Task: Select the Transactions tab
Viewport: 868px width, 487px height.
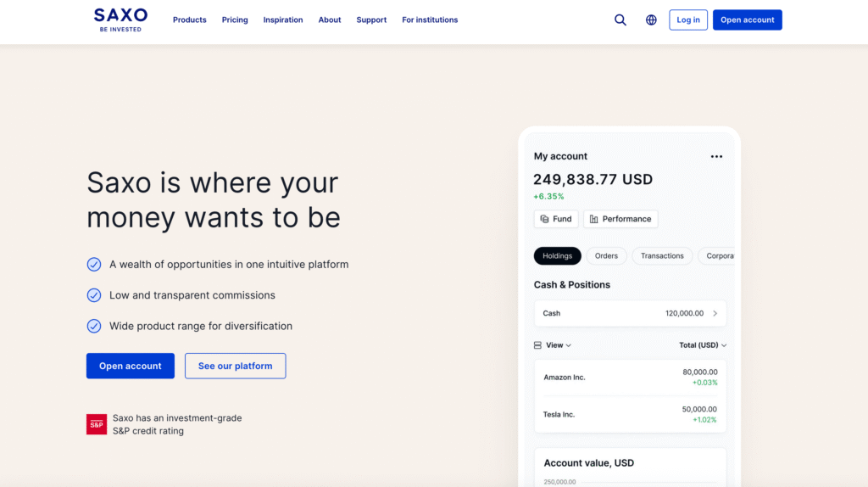Action: coord(662,256)
